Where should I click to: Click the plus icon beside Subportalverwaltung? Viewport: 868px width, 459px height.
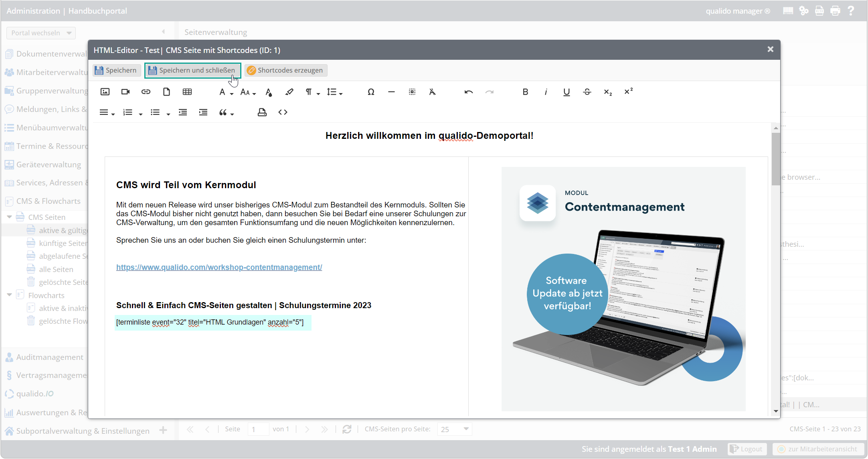pos(163,431)
